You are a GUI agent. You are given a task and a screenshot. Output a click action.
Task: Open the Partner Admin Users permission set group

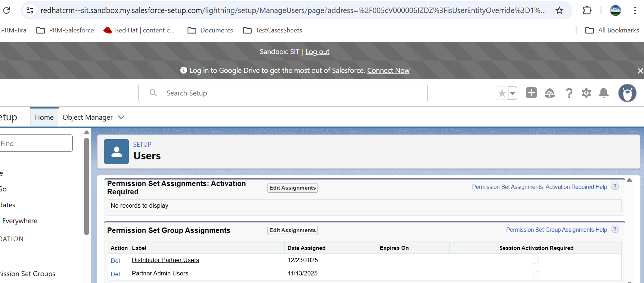coord(160,273)
